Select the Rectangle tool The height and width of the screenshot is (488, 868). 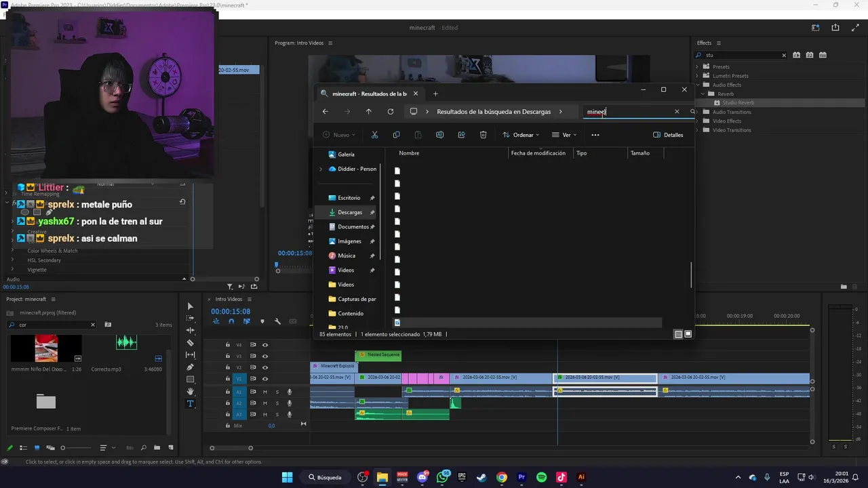[x=190, y=379]
